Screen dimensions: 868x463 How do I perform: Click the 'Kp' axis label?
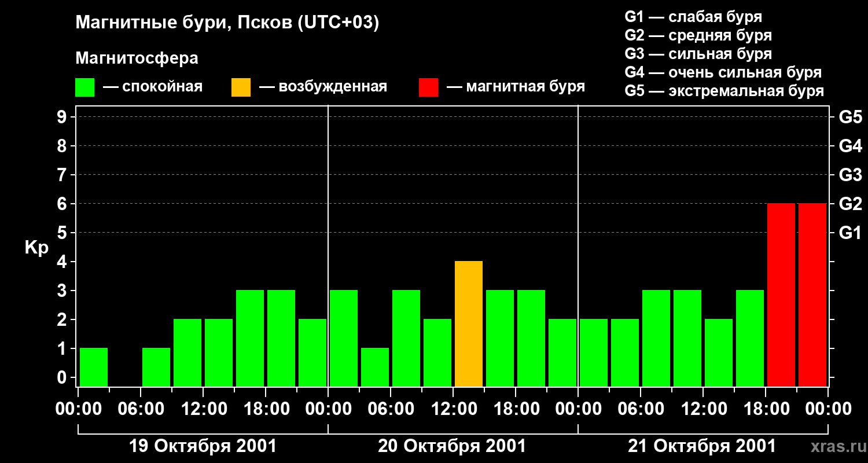point(36,248)
